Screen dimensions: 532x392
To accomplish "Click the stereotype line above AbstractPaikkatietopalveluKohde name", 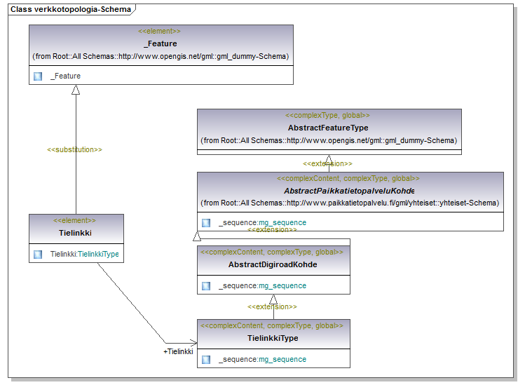I will 348,179.
